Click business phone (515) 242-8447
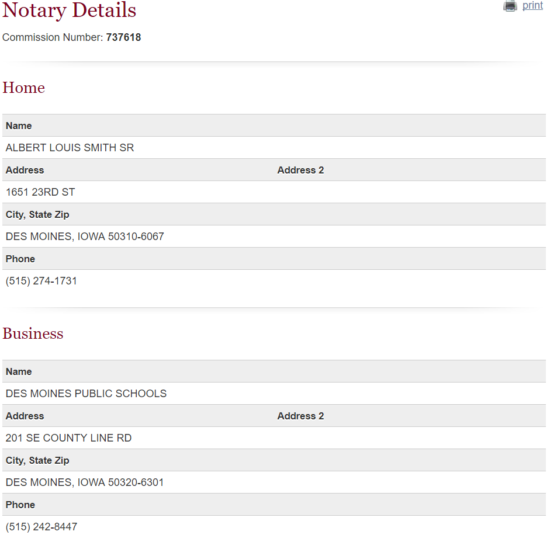 click(41, 527)
